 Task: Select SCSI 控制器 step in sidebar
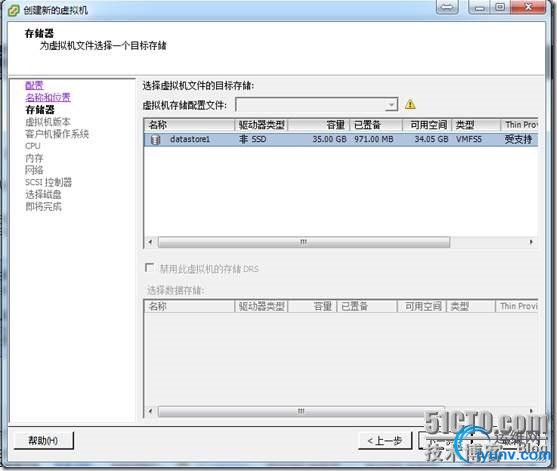click(48, 182)
